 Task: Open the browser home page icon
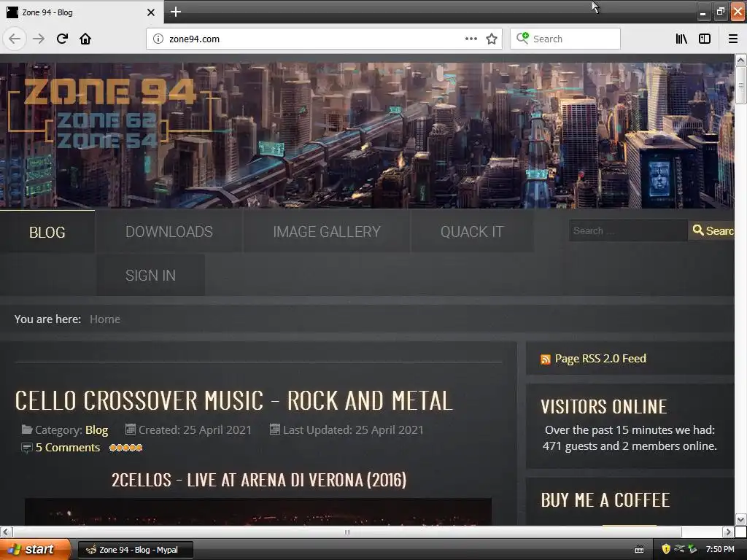(x=85, y=39)
